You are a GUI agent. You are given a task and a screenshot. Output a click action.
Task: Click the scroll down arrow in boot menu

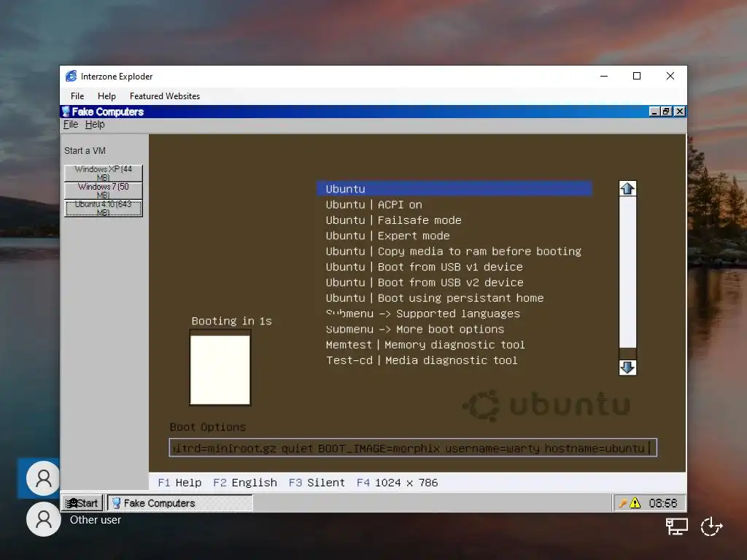pyautogui.click(x=627, y=367)
